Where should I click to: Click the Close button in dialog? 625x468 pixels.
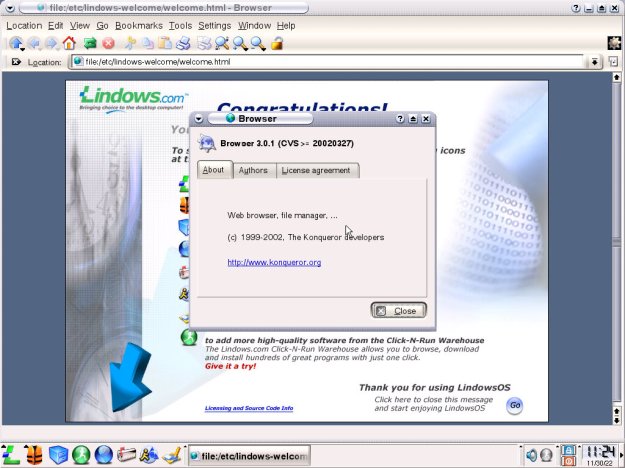(x=399, y=311)
